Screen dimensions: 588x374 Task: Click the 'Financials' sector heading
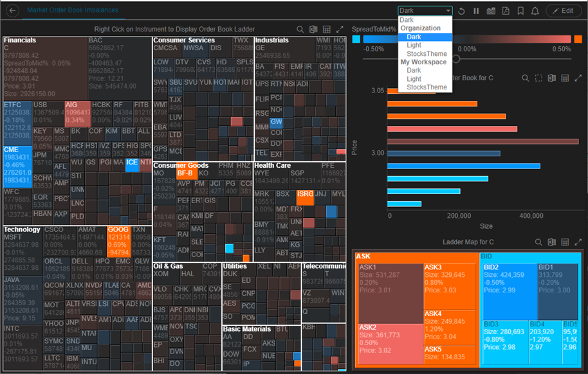click(20, 40)
